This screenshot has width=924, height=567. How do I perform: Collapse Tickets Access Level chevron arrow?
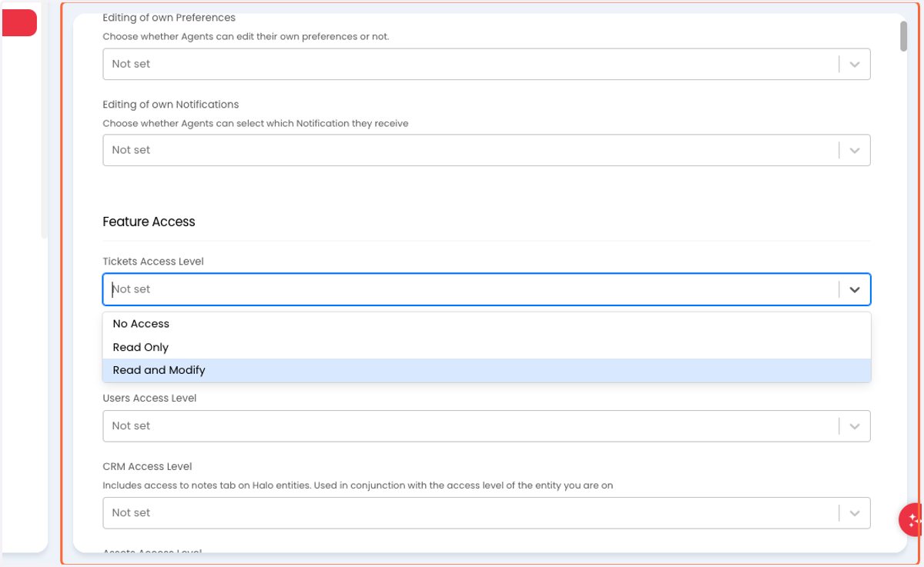tap(855, 289)
